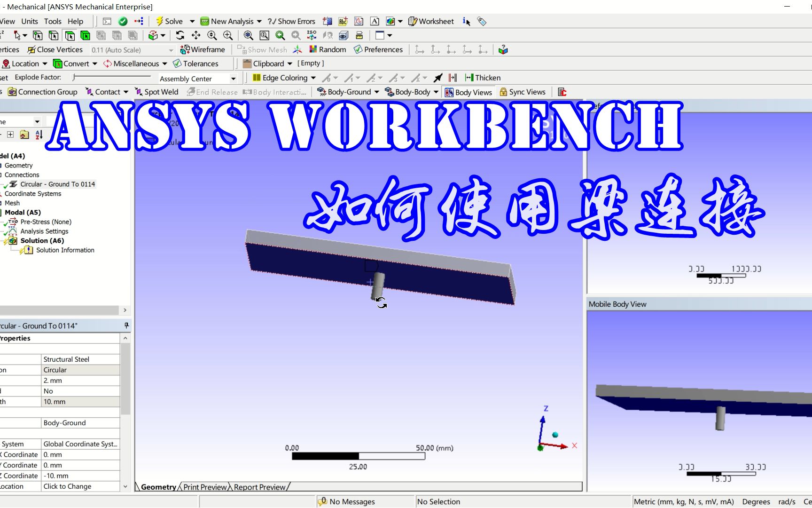The width and height of the screenshot is (812, 508).
Task: Open the Edge Coloring dropdown
Action: tap(313, 78)
